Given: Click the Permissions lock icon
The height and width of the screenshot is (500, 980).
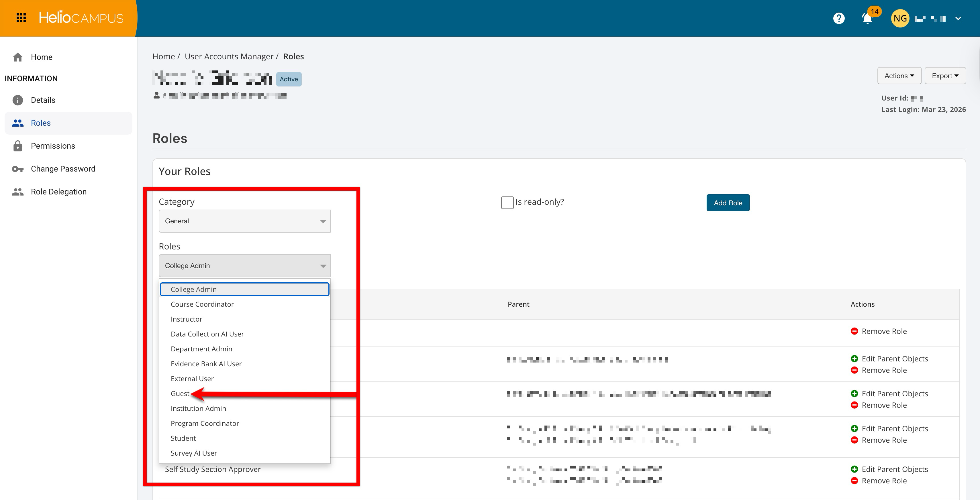Looking at the screenshot, I should click(17, 146).
